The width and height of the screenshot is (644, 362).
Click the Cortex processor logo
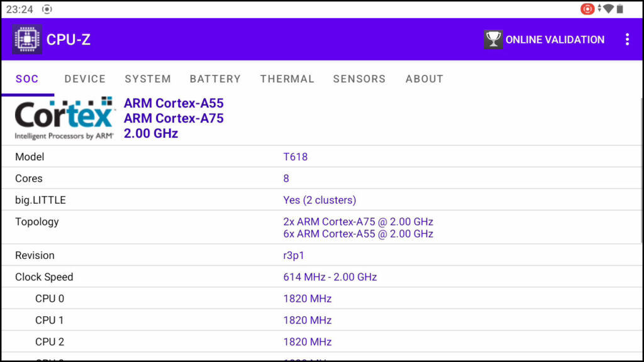(x=64, y=118)
